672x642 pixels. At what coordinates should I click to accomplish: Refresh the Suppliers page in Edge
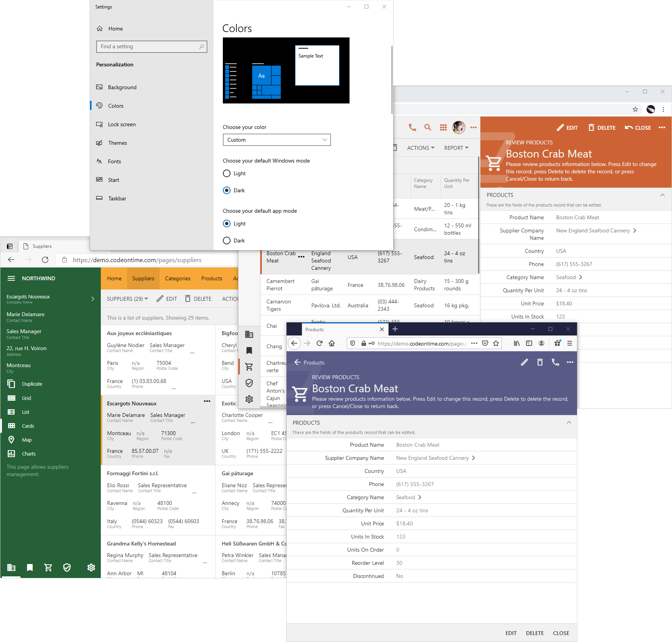coord(45,260)
